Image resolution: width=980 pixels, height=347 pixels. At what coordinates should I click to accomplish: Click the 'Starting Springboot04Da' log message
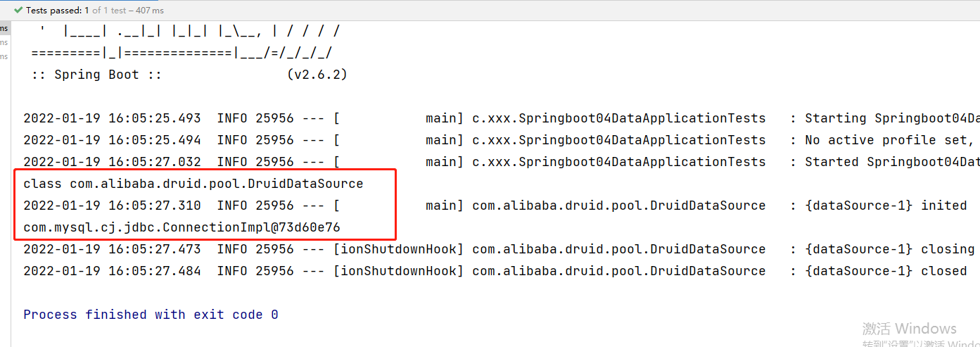(892, 118)
